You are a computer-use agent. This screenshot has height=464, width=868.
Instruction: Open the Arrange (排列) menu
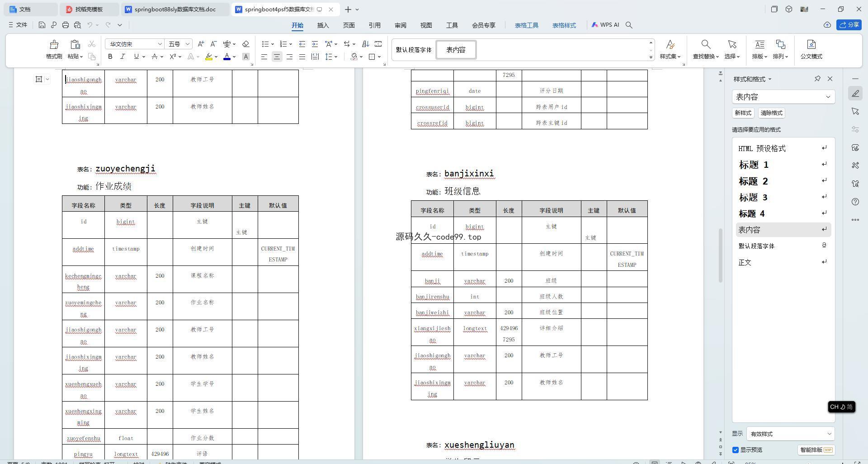point(780,49)
